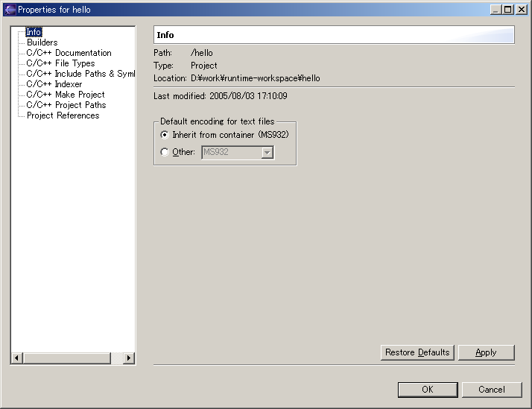
Task: Click the Type value Project
Action: click(x=204, y=66)
